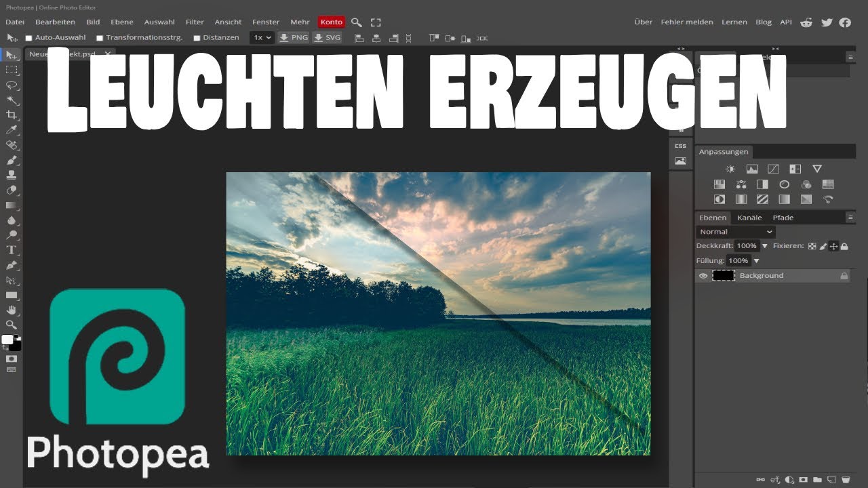
Task: Click the Konto button
Action: click(x=332, y=22)
